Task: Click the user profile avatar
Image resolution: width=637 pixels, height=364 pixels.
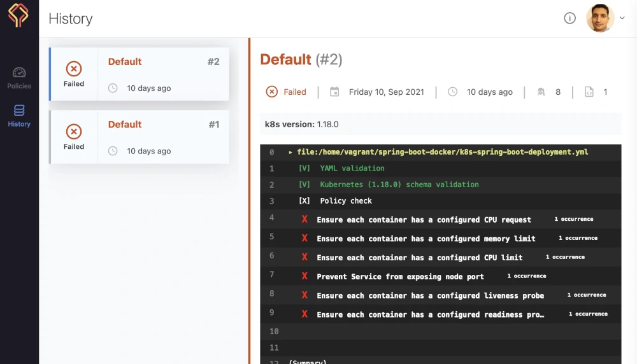Action: tap(599, 18)
